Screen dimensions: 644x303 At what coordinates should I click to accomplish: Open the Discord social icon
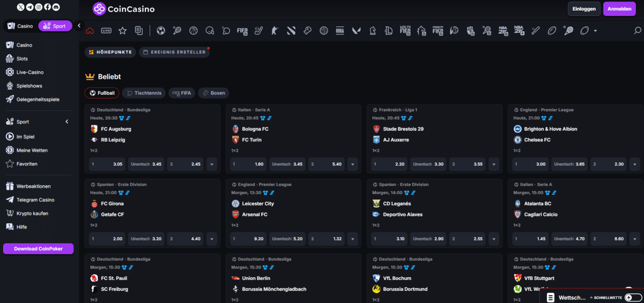(56, 7)
